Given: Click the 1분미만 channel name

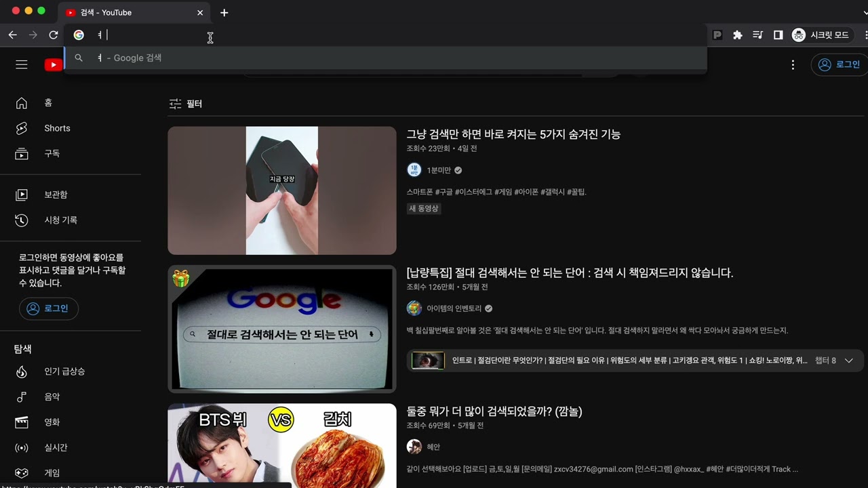Looking at the screenshot, I should (439, 170).
